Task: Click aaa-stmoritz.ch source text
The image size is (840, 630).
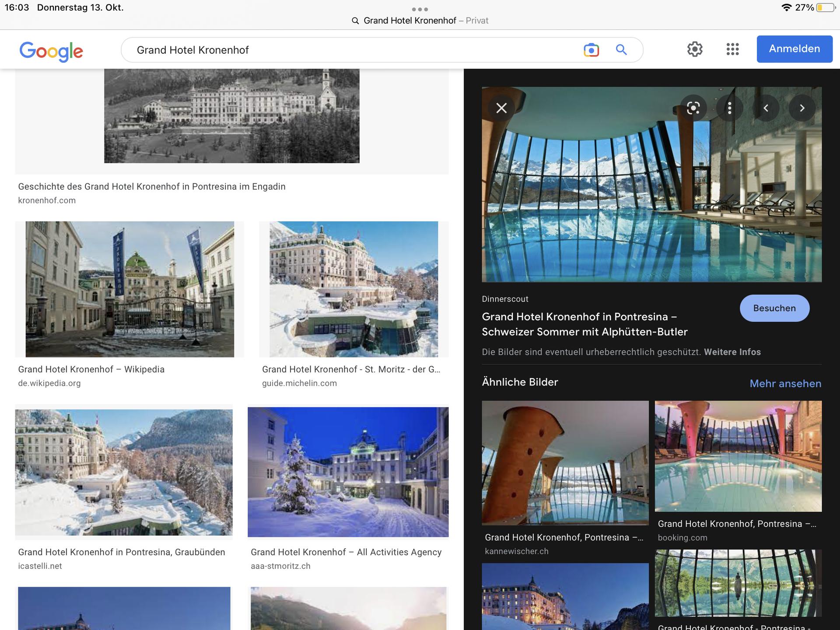Action: click(280, 566)
